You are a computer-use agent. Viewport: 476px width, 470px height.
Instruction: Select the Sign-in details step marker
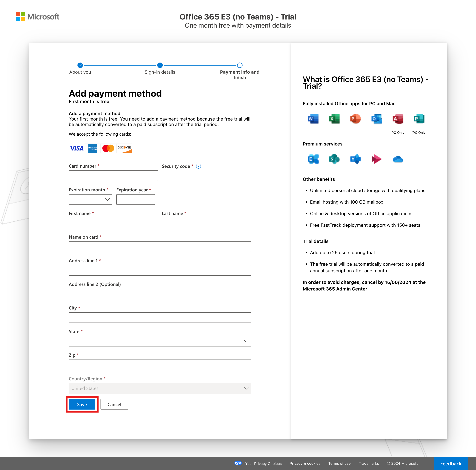pos(160,65)
